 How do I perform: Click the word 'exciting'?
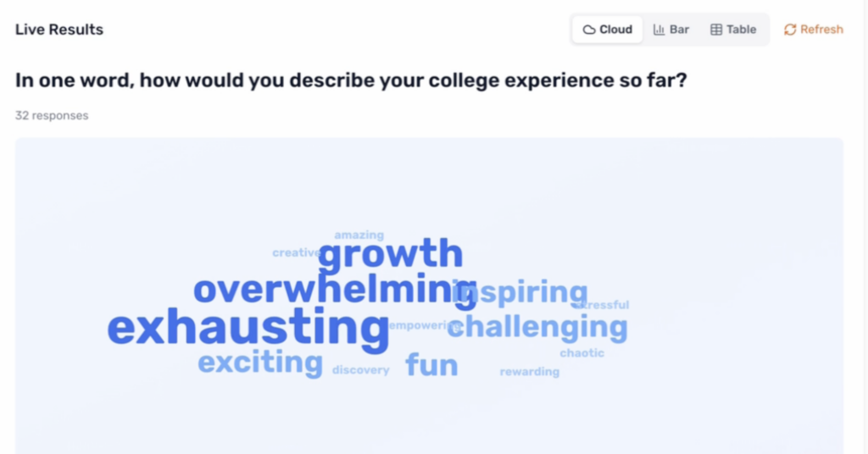tap(260, 363)
